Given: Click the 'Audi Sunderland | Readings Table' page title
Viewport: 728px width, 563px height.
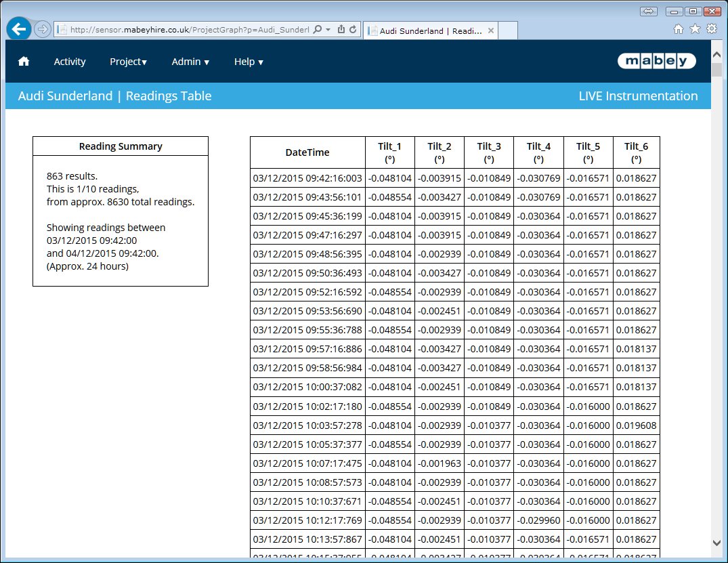Looking at the screenshot, I should point(114,96).
